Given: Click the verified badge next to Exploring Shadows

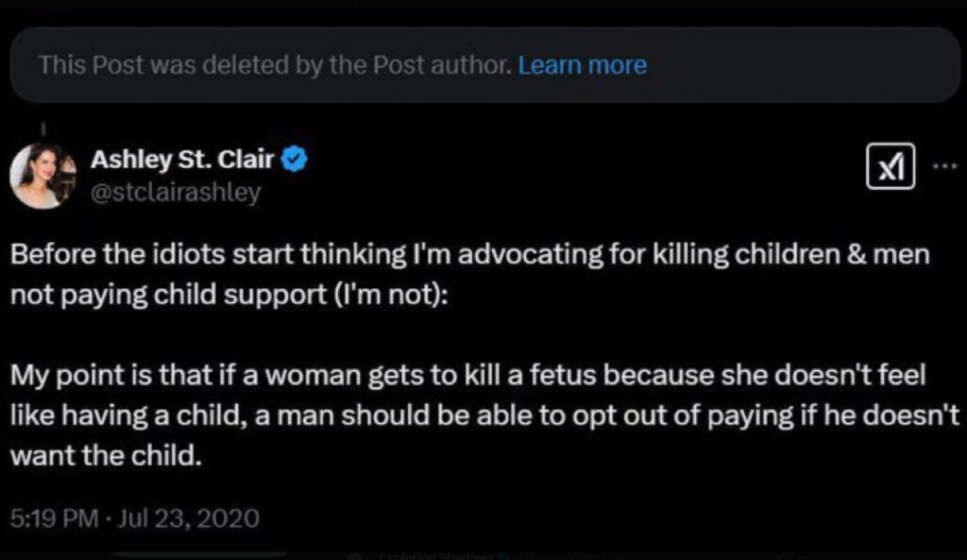Looking at the screenshot, I should (x=508, y=555).
